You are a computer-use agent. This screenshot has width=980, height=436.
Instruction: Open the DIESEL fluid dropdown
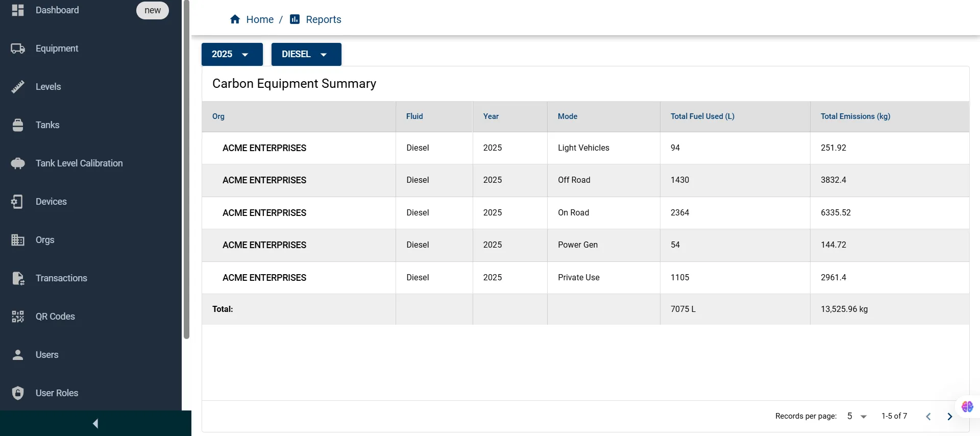coord(306,54)
